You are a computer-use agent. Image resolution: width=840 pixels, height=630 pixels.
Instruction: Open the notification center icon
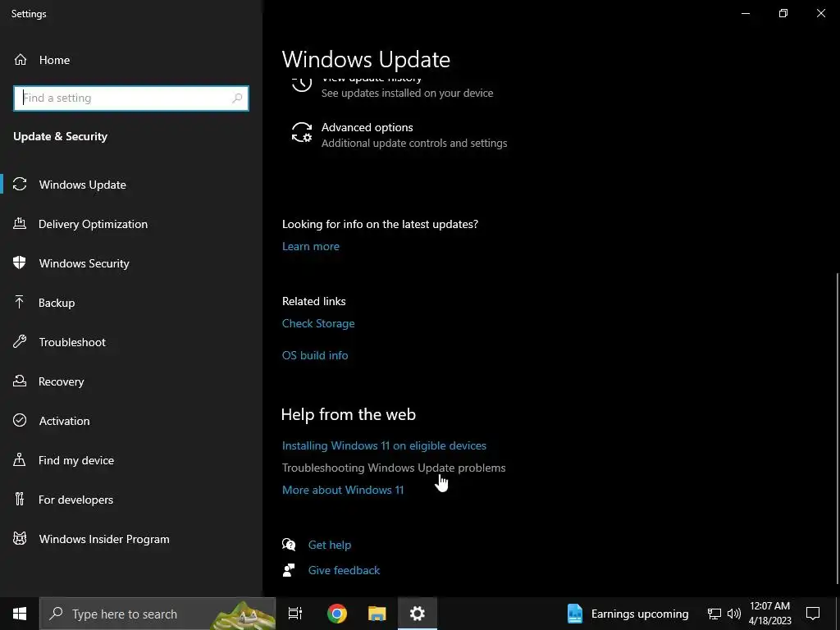click(813, 614)
